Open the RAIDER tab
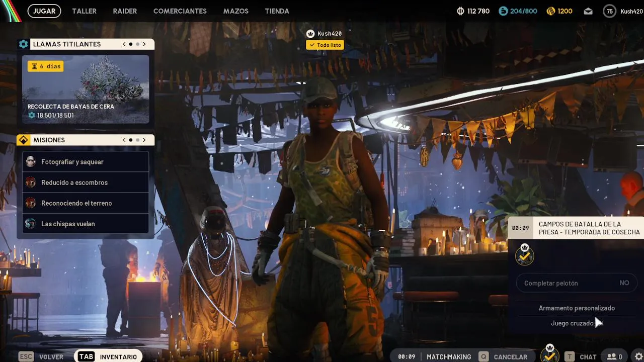Viewport: 644px width, 362px height. point(125,11)
